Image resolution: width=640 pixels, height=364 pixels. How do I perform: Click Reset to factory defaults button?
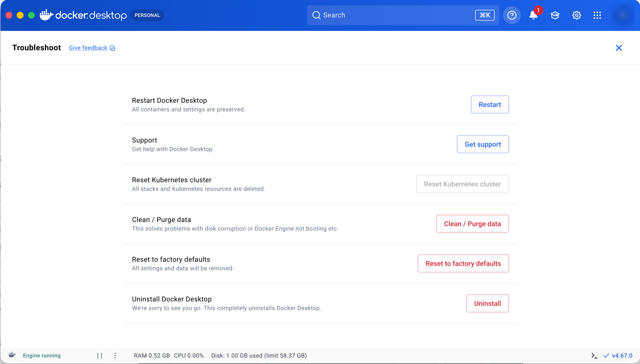tap(463, 263)
